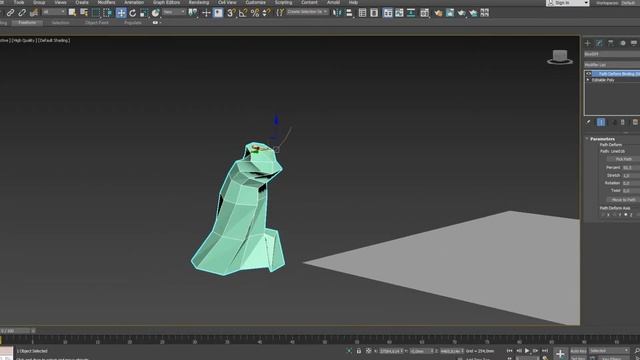The width and height of the screenshot is (640, 360).
Task: Switch to the Hierarchy command panel tab
Action: point(611,43)
